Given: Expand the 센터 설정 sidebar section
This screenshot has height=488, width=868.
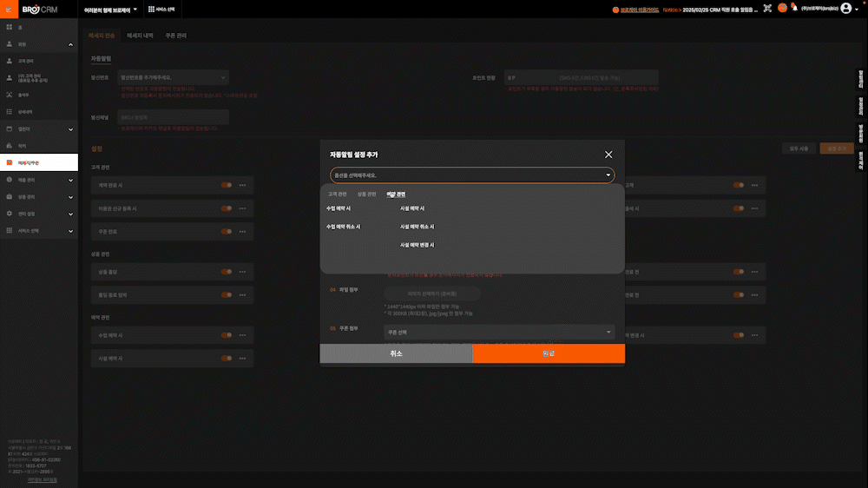Looking at the screenshot, I should pos(70,214).
